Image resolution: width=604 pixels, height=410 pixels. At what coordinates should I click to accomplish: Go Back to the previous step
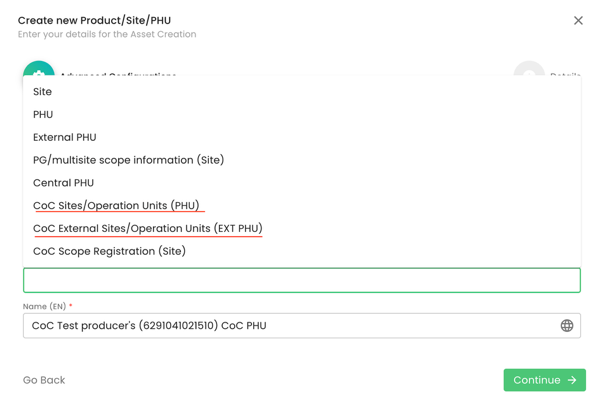tap(44, 380)
